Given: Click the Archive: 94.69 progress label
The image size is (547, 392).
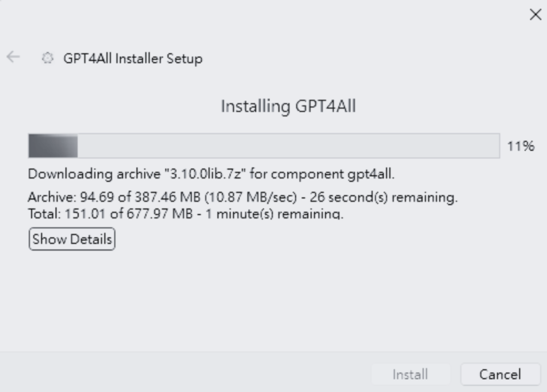Looking at the screenshot, I should [x=71, y=198].
